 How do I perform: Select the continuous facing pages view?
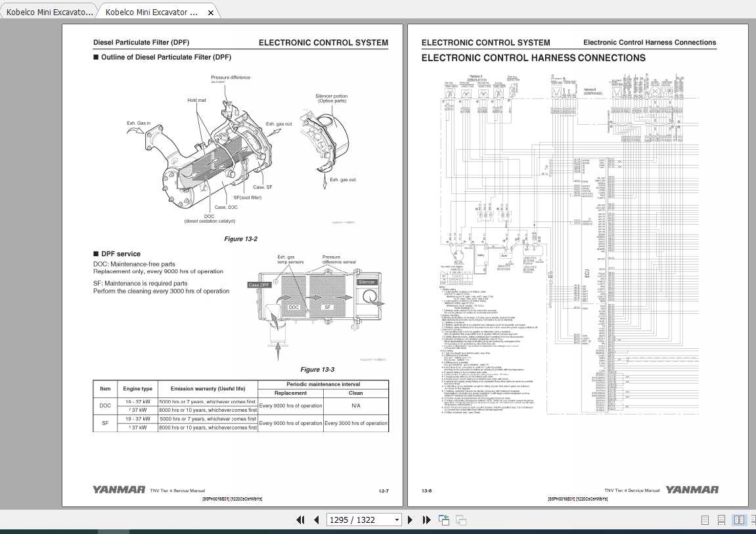point(753,520)
